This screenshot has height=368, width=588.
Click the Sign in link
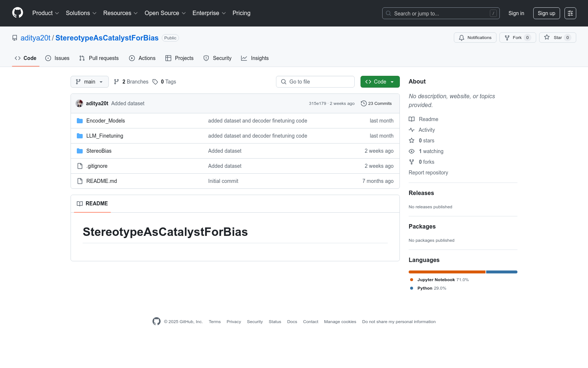tap(516, 13)
